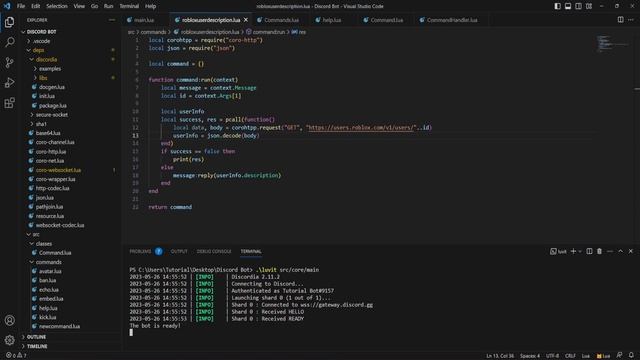
Task: Click the code minimap preview
Action: click(x=612, y=44)
